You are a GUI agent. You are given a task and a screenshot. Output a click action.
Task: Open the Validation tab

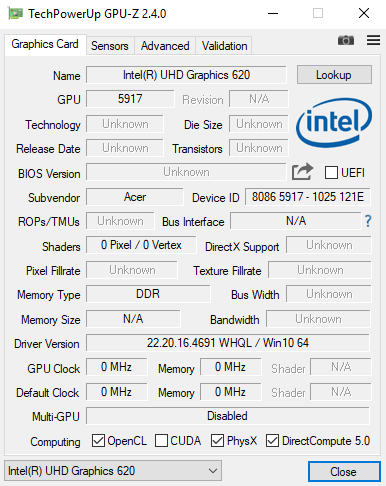point(224,46)
